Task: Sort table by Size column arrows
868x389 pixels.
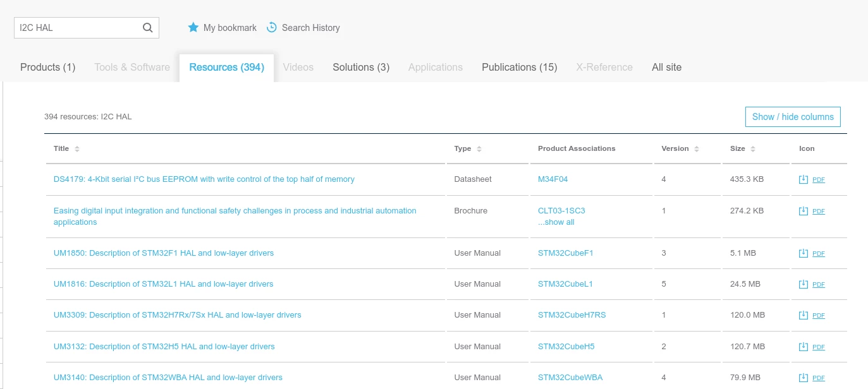Action: tap(753, 149)
